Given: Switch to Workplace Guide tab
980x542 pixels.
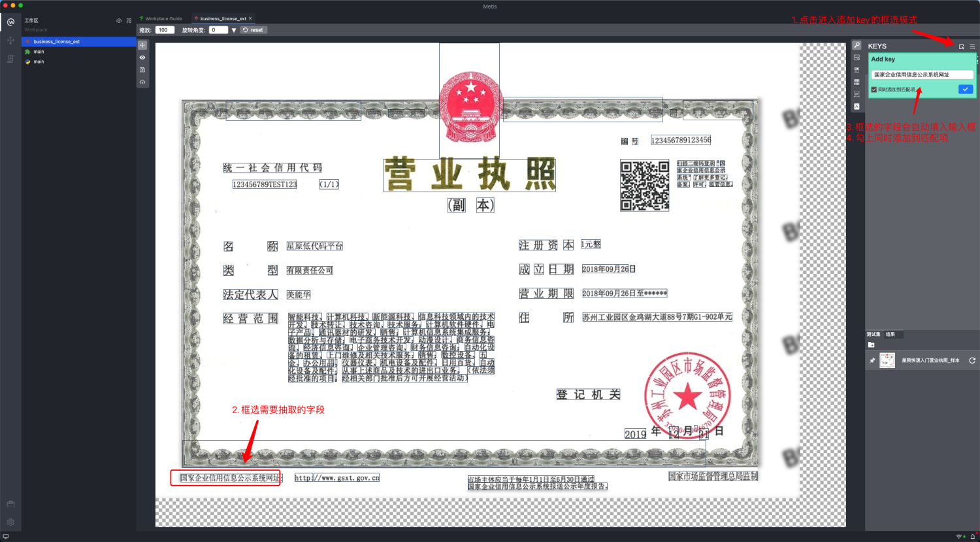Looking at the screenshot, I should coord(161,18).
